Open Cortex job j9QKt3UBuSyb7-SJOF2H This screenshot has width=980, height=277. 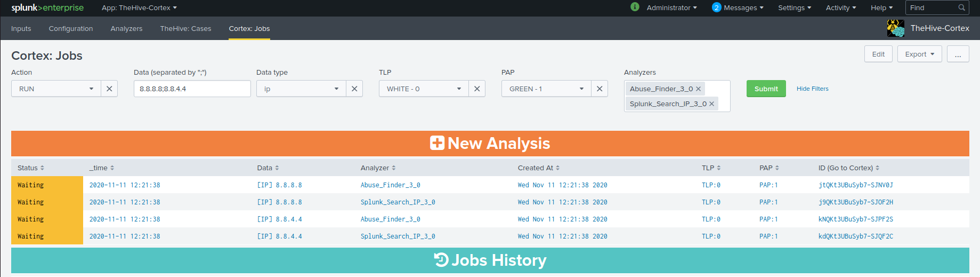pyautogui.click(x=855, y=202)
